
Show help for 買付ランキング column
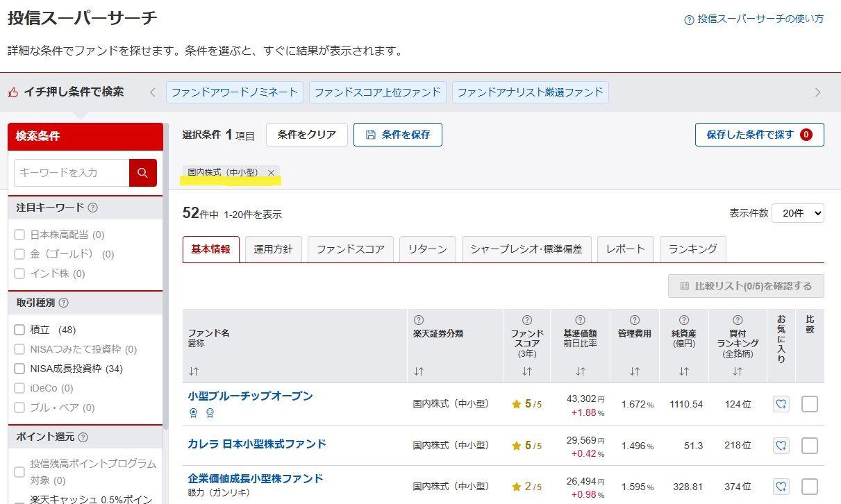point(738,320)
